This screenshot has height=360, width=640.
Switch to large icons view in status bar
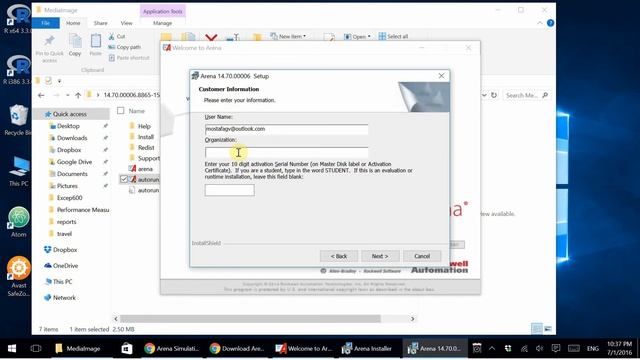click(548, 329)
